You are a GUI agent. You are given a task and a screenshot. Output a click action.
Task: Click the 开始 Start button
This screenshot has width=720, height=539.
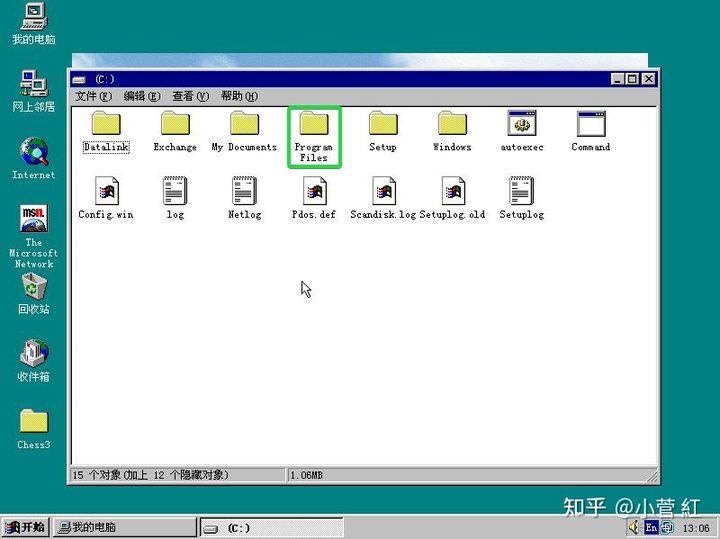[26, 527]
